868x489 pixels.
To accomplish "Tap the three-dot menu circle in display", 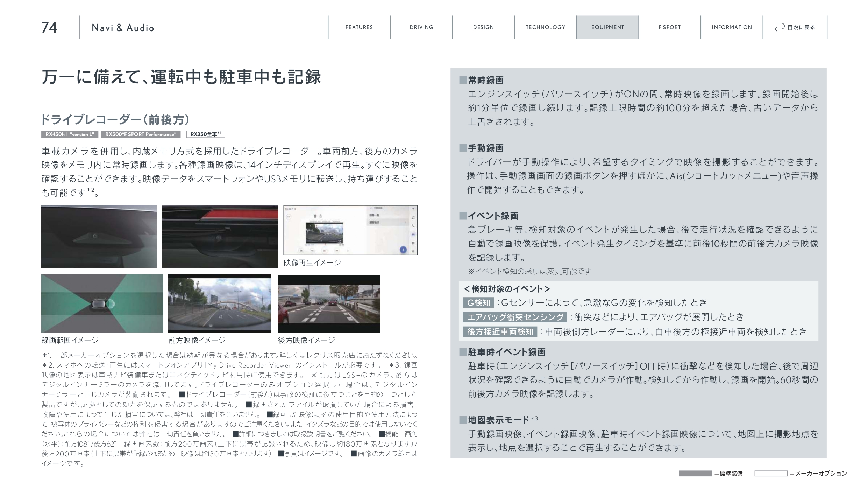I will [289, 217].
